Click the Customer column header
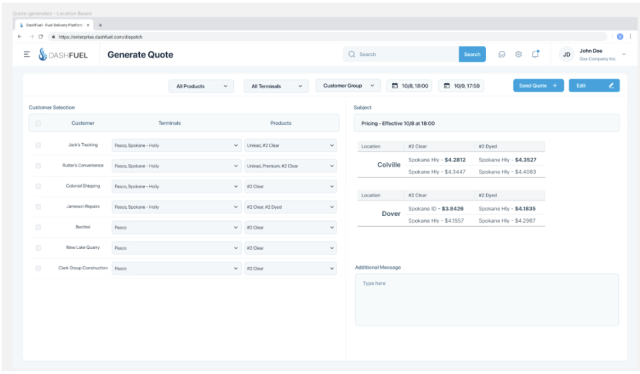Viewport: 640px width, 374px height. [x=83, y=123]
